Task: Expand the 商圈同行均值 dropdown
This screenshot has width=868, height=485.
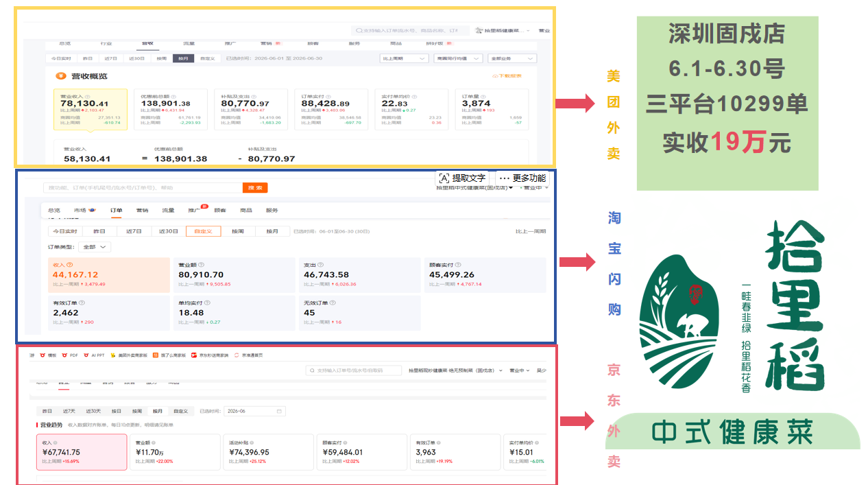Action: pos(457,58)
